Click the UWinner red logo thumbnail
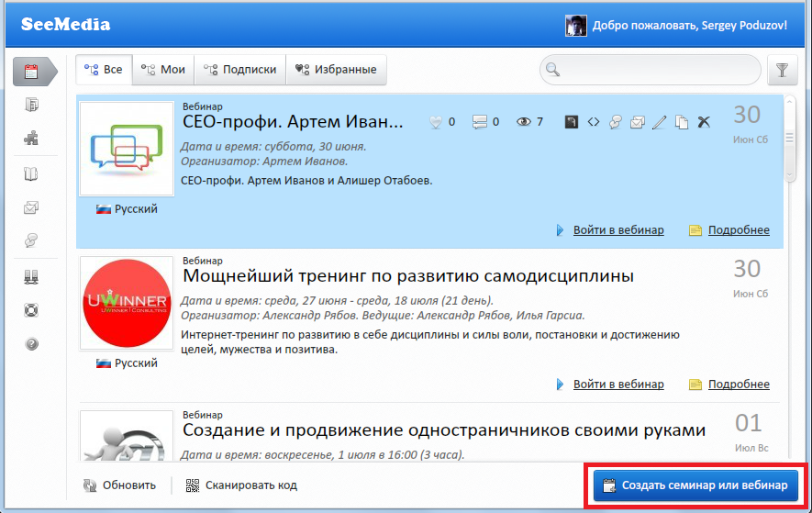812x513 pixels. click(127, 303)
